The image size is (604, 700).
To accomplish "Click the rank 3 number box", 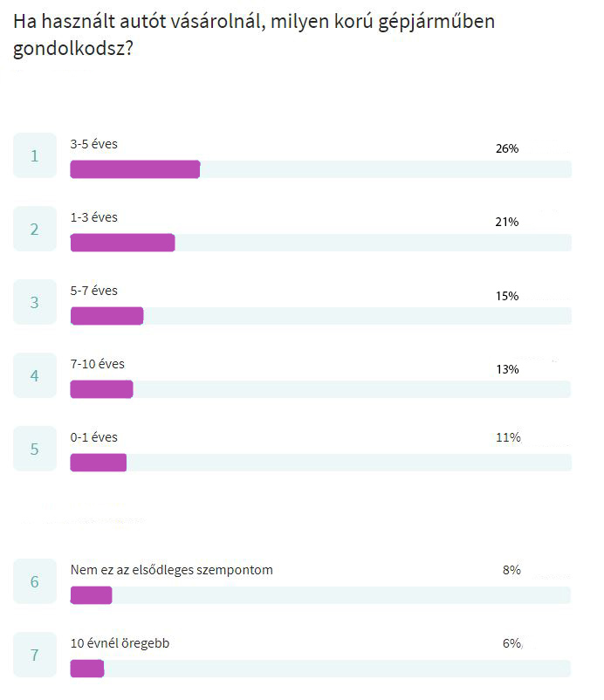I will pos(35,302).
